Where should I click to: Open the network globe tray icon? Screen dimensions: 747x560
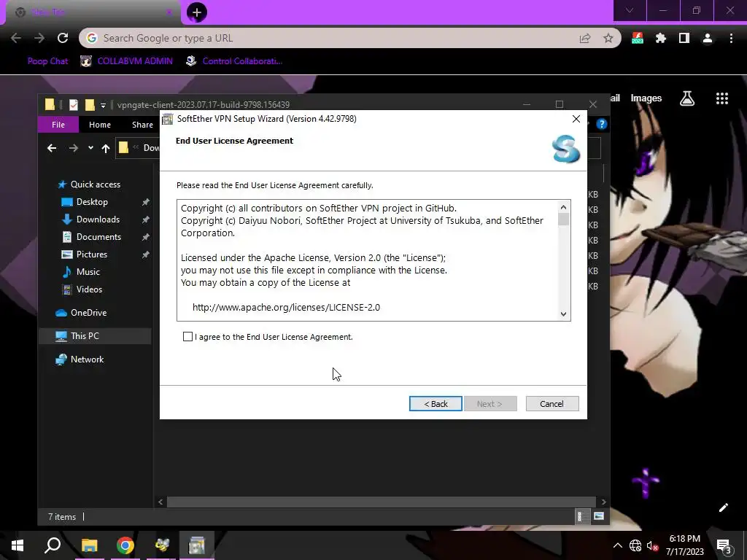[635, 545]
